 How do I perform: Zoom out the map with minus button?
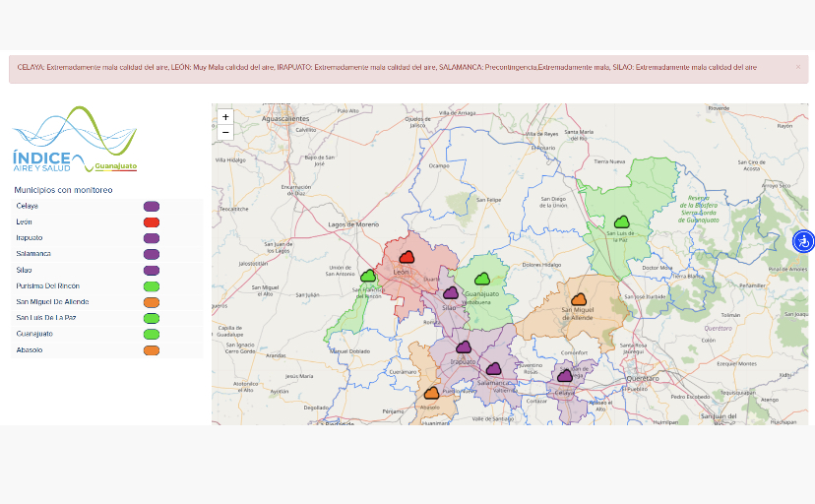pos(225,131)
